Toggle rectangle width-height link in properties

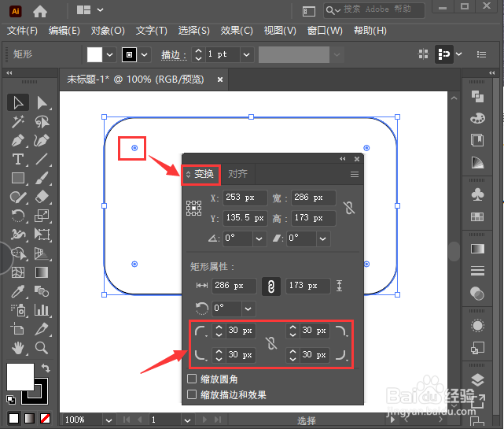[271, 286]
